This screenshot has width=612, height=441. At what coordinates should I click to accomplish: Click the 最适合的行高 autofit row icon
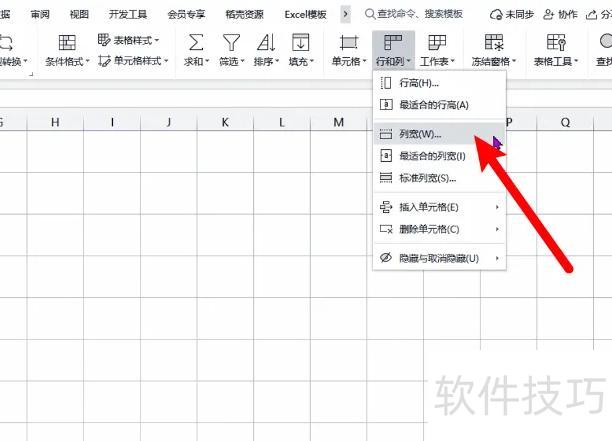[386, 105]
